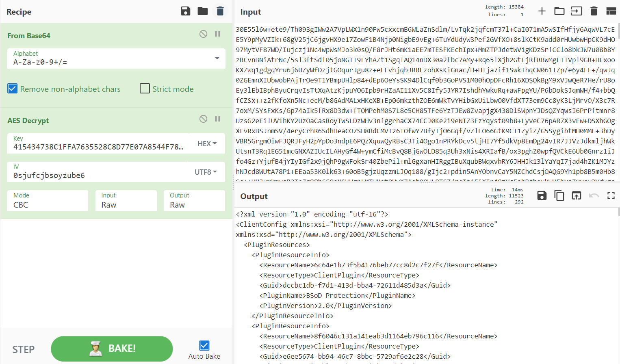Add a new input tab
This screenshot has height=364, width=620.
click(x=542, y=11)
